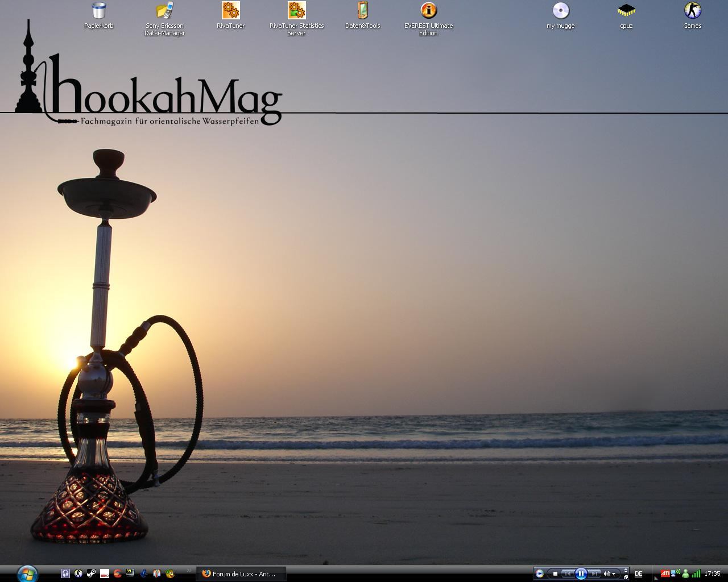This screenshot has width=728, height=582.
Task: Launch the headphones quick launch icon
Action: 65,573
